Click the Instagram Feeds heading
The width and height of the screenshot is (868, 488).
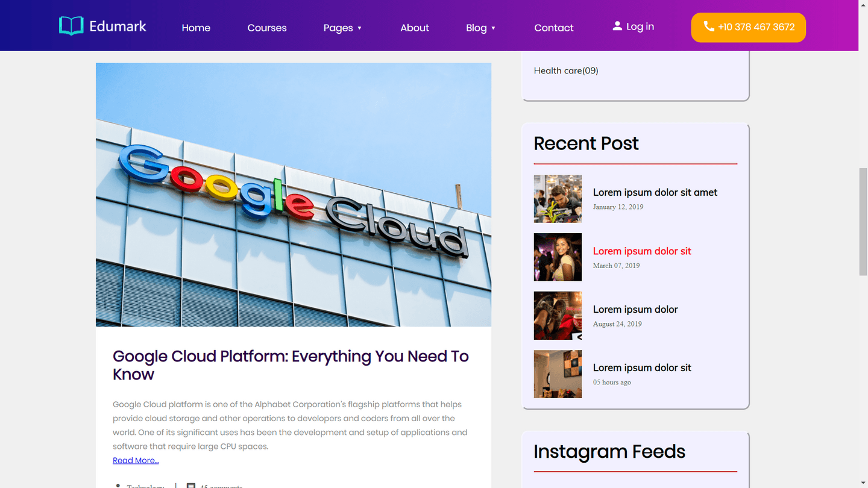[609, 452]
